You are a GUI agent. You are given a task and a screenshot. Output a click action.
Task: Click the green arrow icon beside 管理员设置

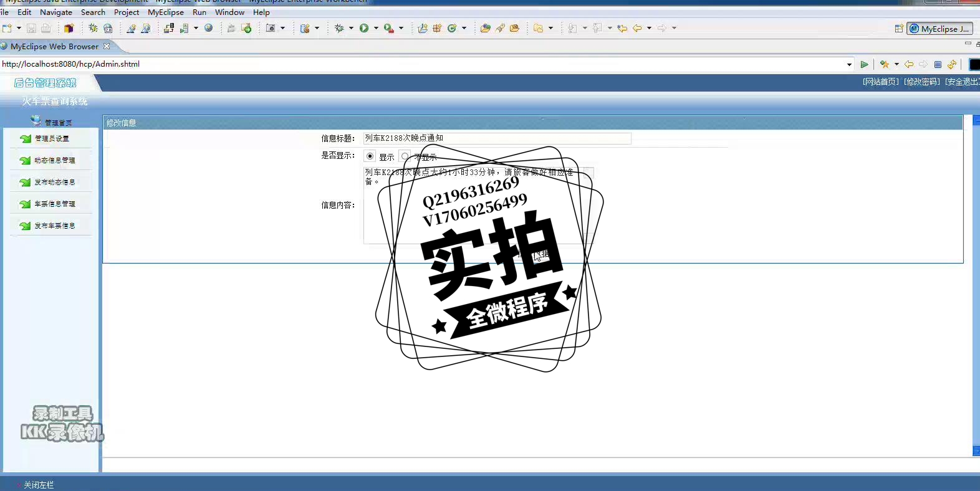click(25, 138)
